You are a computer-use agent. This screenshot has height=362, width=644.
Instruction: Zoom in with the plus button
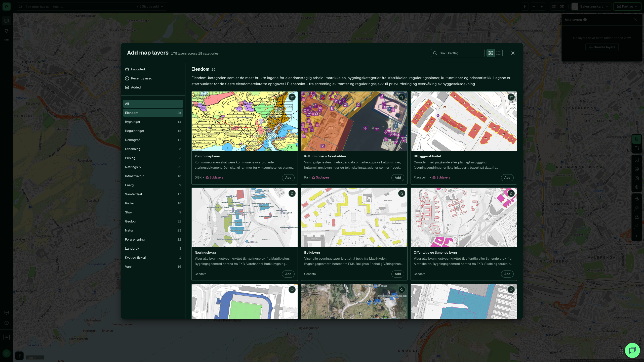click(x=542, y=7)
